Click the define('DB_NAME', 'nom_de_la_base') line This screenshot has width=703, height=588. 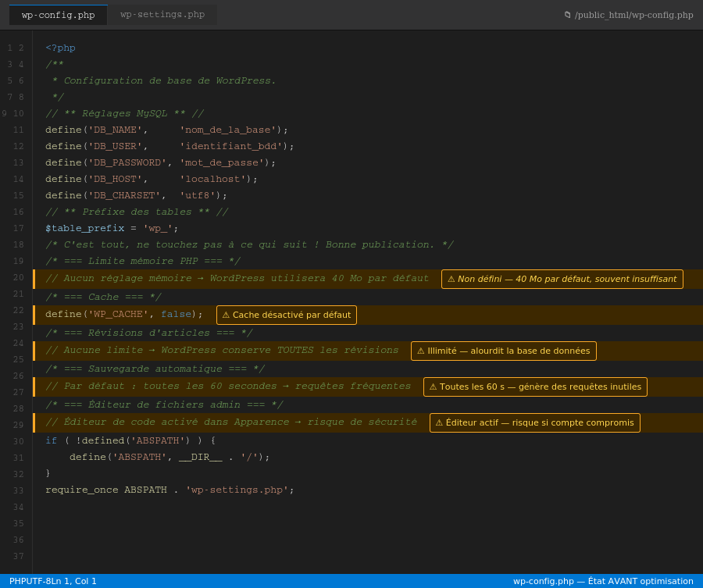[x=167, y=130]
